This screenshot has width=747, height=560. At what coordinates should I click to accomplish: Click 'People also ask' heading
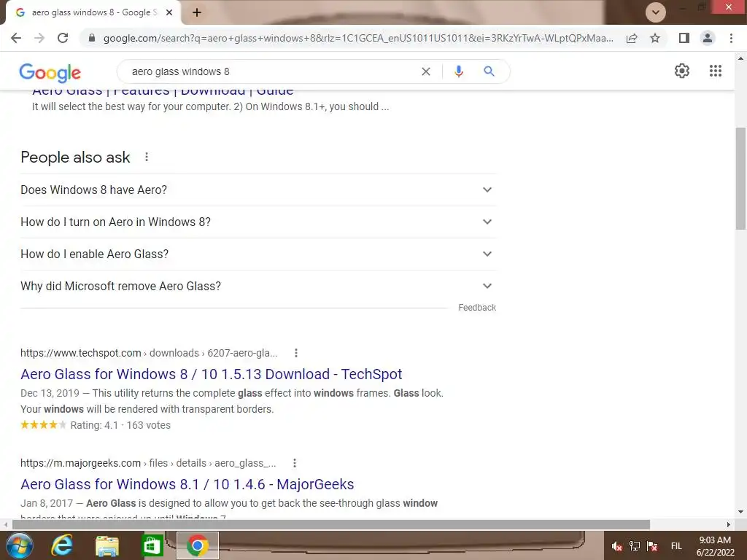click(75, 157)
